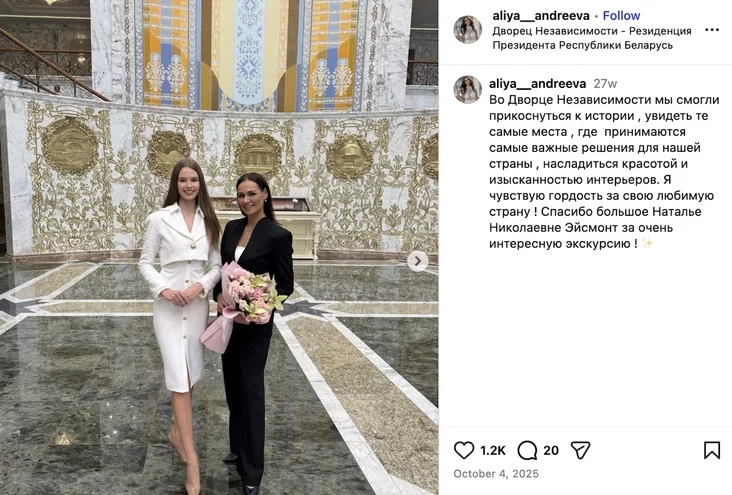Like the post with the heart icon
The height and width of the screenshot is (495, 732).
(464, 450)
